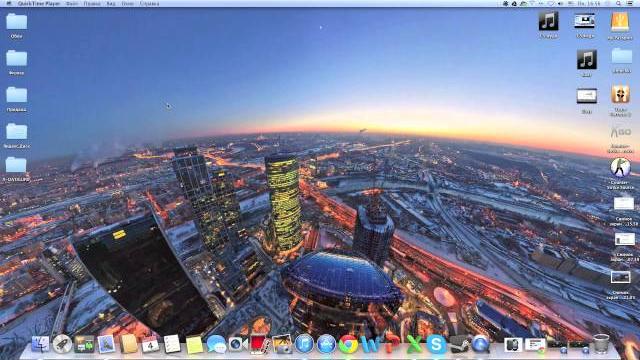
Task: Open the Справка menu
Action: (149, 3)
